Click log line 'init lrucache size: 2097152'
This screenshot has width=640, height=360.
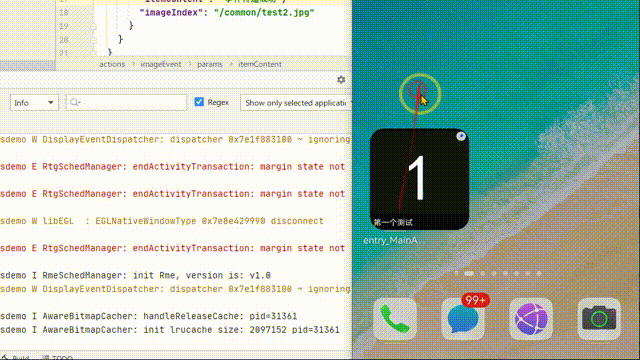(170, 330)
